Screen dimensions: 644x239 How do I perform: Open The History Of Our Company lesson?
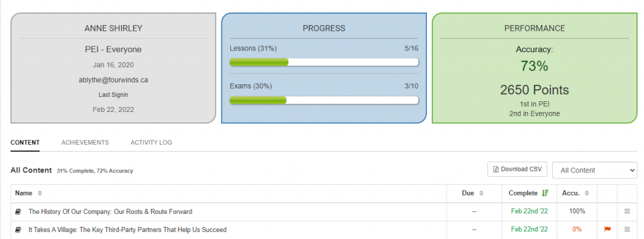tap(110, 212)
